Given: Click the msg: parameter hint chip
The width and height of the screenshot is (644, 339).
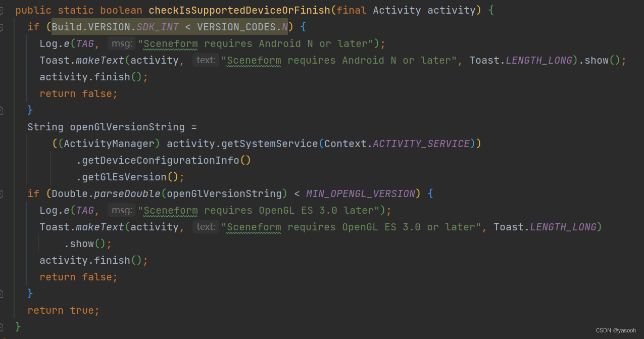Looking at the screenshot, I should [121, 43].
